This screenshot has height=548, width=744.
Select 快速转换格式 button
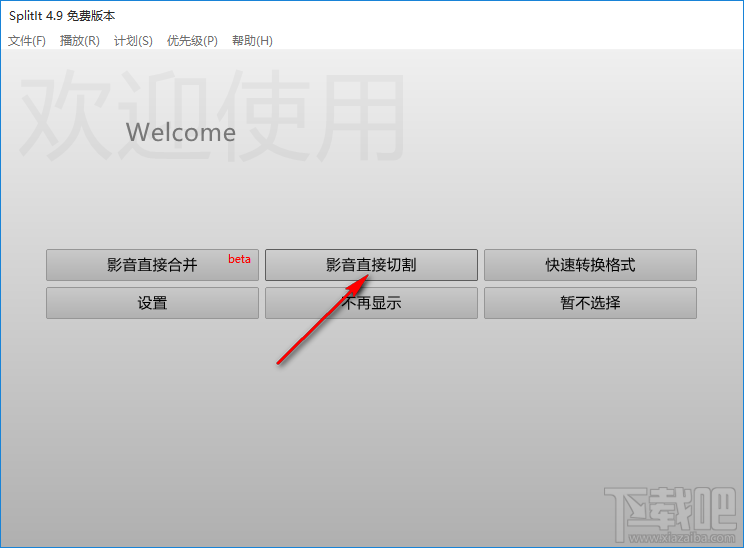point(590,265)
